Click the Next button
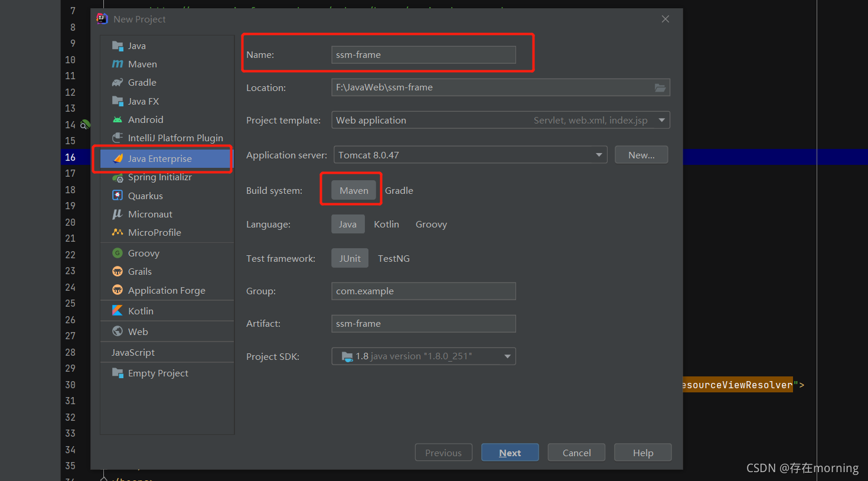 tap(510, 453)
